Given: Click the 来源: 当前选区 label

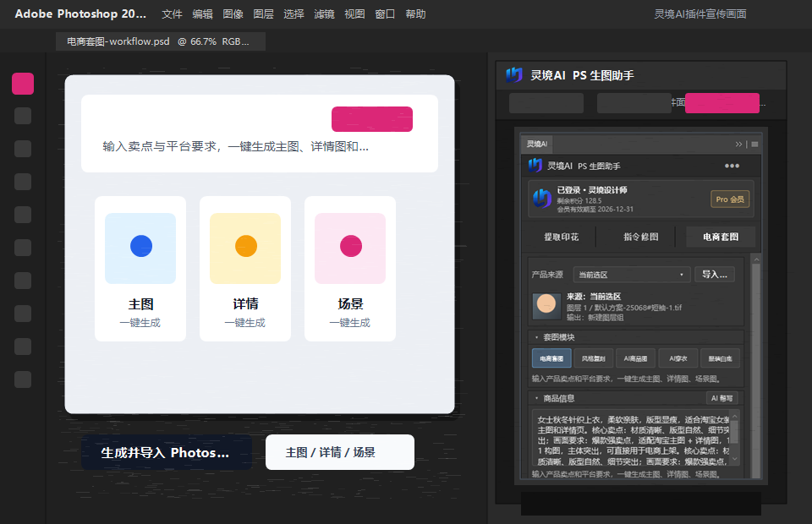Looking at the screenshot, I should (594, 297).
